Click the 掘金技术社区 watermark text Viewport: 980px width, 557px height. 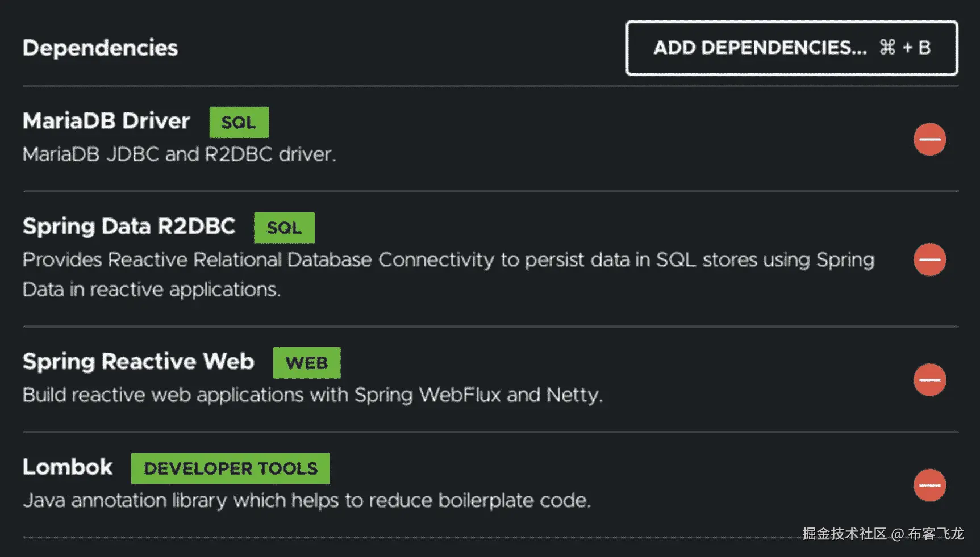[x=844, y=534]
